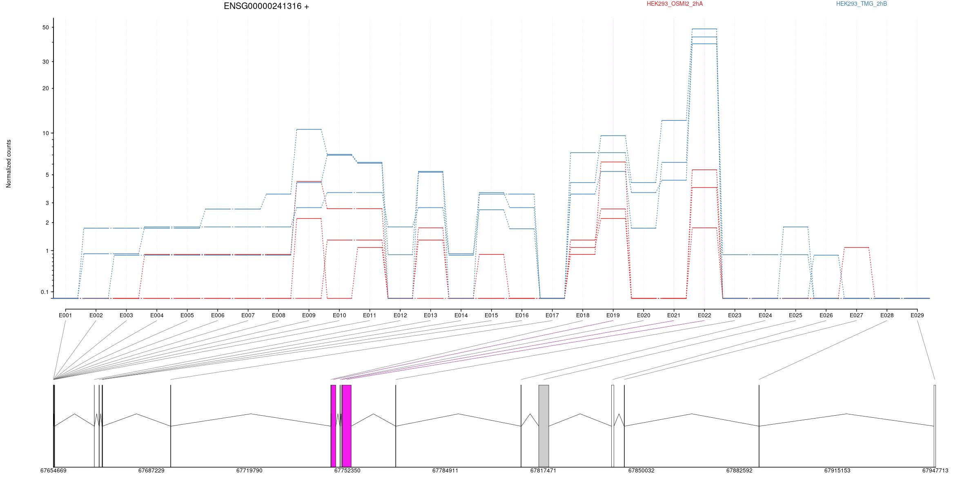
Task: Click y-axis tick value 0.1
Action: coord(45,292)
